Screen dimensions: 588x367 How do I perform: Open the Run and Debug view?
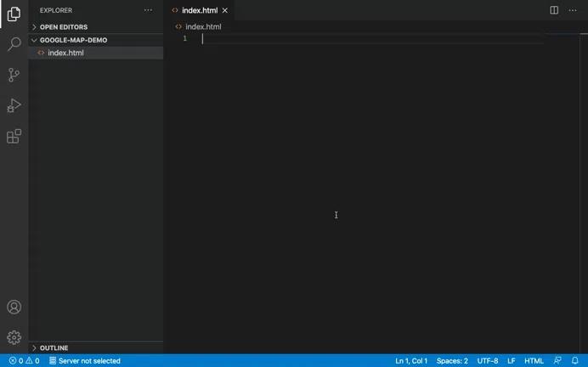(x=14, y=105)
